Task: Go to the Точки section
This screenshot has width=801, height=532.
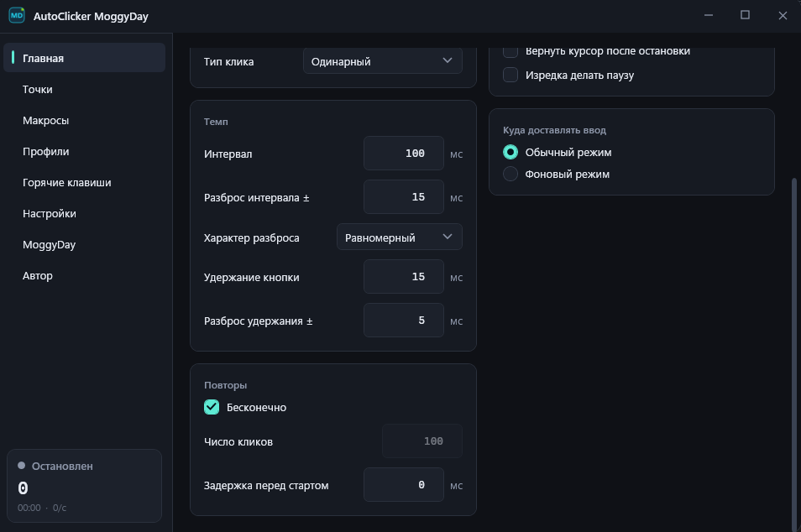Action: [x=84, y=89]
